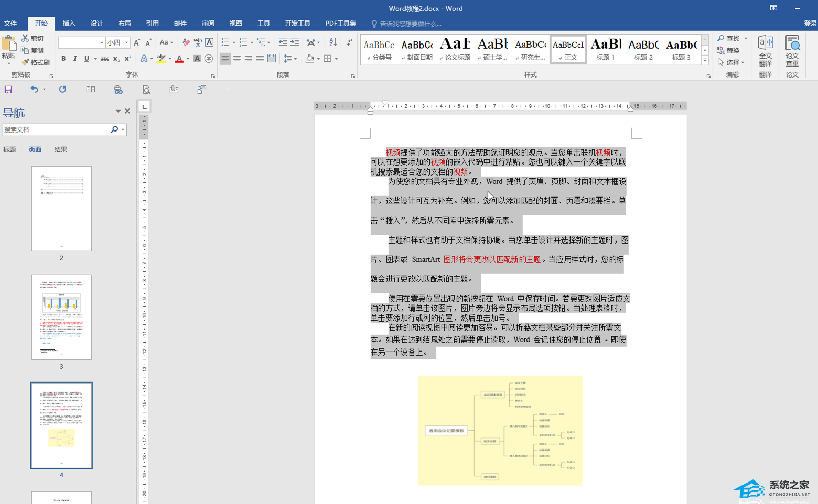The height and width of the screenshot is (504, 818).
Task: Click the Increase Indent icon
Action: [295, 42]
